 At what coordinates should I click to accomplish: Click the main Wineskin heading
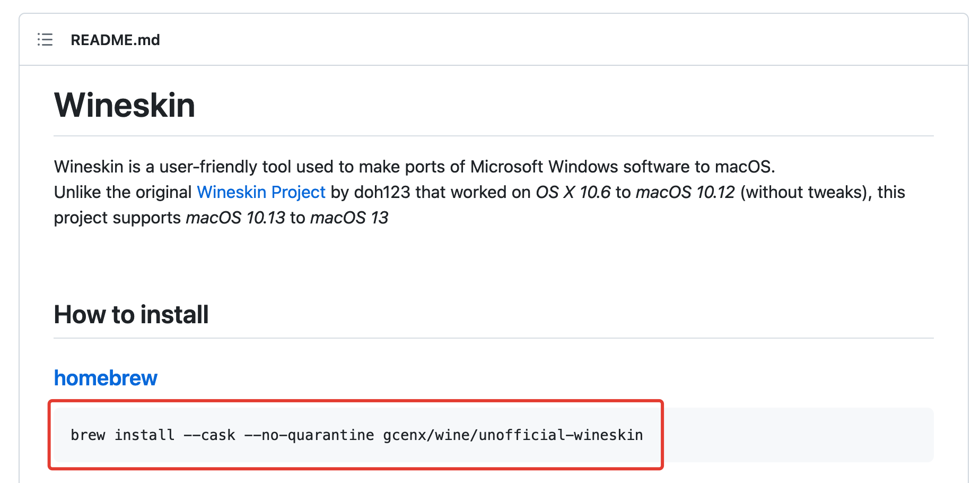pos(125,105)
